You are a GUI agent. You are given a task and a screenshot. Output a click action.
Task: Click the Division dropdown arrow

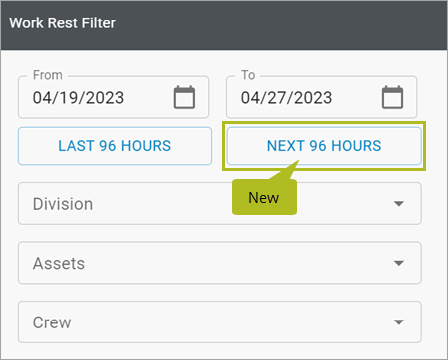click(399, 204)
